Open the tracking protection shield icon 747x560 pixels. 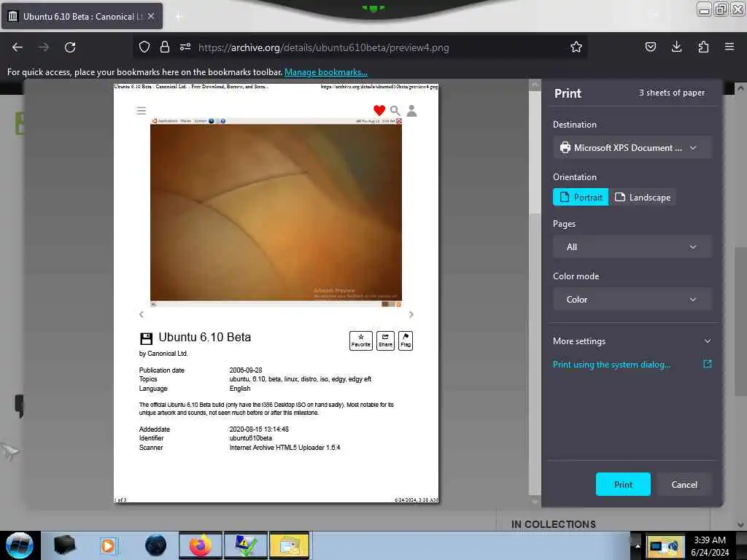pos(144,47)
